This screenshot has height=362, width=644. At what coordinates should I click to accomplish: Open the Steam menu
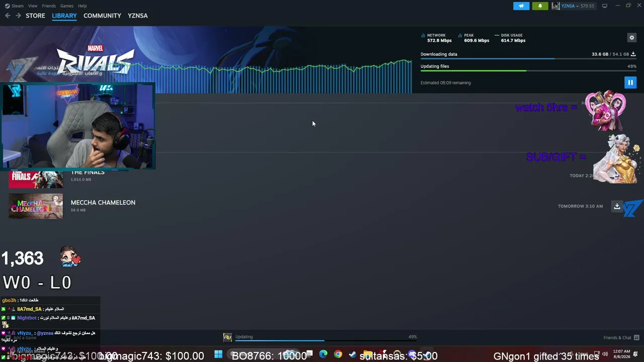(x=14, y=6)
